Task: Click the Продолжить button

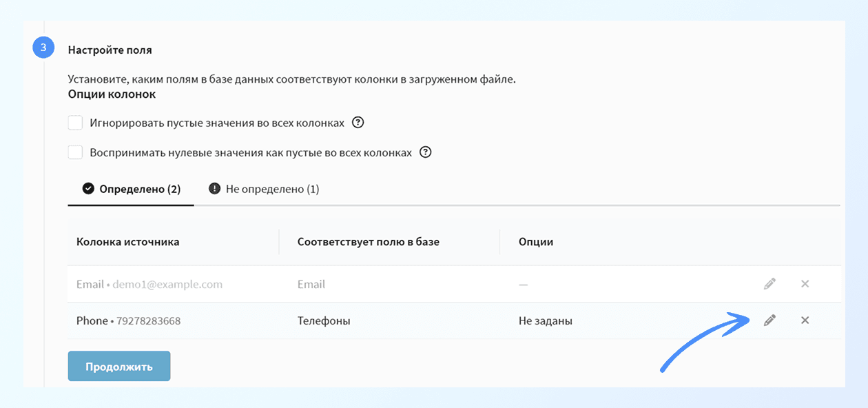Action: tap(118, 366)
